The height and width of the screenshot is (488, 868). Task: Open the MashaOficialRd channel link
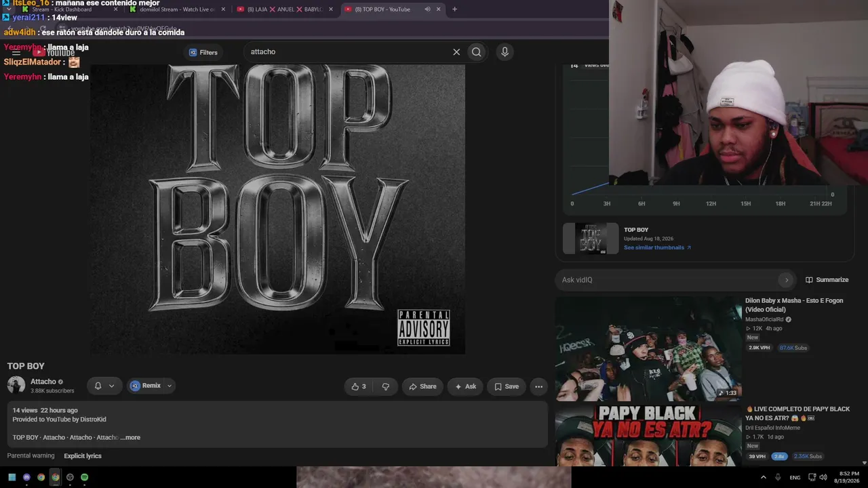click(x=764, y=319)
